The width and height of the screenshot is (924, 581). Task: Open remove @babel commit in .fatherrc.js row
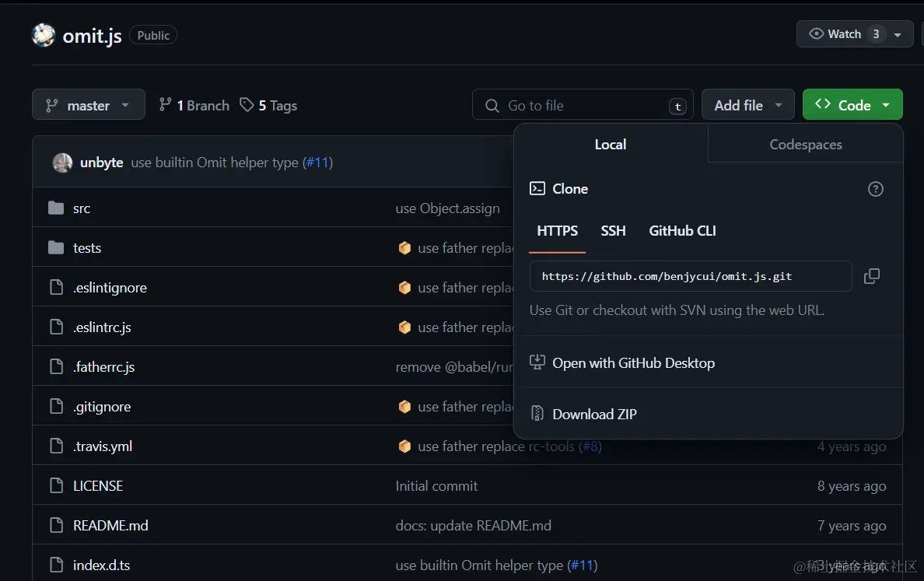pyautogui.click(x=454, y=367)
